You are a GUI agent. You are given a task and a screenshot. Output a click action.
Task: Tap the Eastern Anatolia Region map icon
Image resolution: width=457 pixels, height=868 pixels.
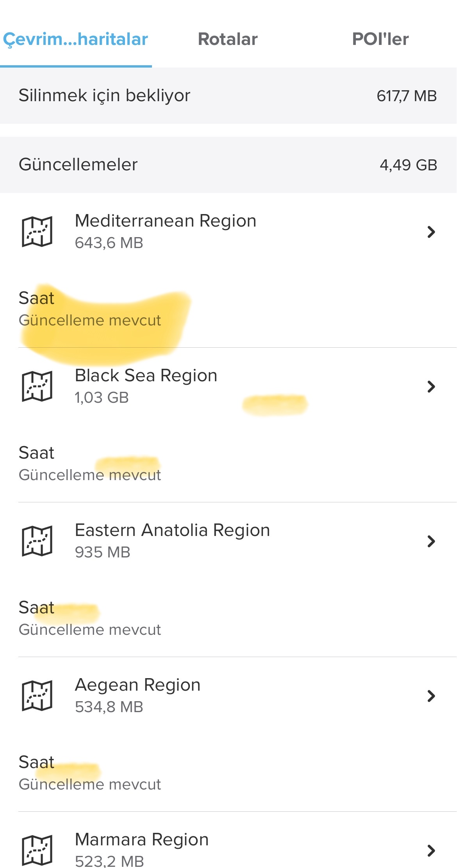click(37, 541)
